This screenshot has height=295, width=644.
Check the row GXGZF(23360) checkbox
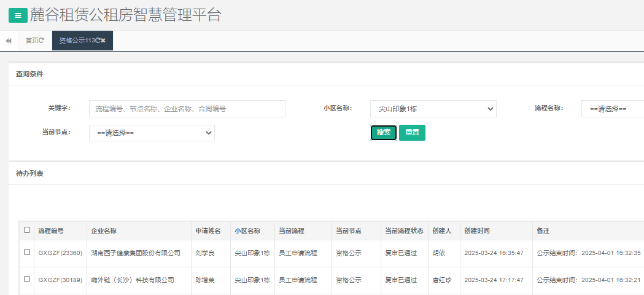pos(26,253)
